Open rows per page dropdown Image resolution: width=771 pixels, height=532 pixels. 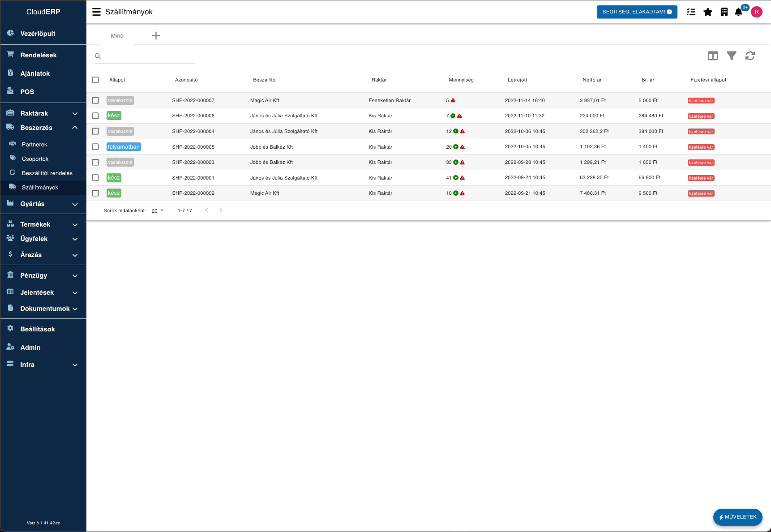(158, 210)
